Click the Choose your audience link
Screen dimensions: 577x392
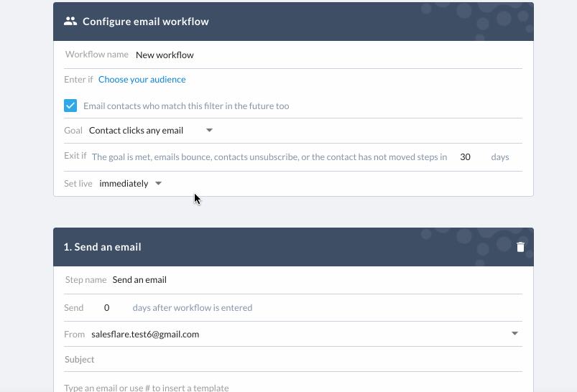(142, 80)
